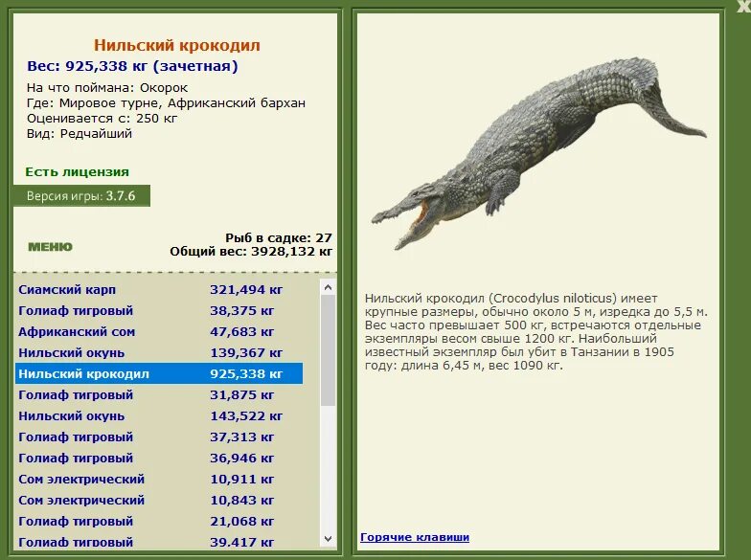Image resolution: width=751 pixels, height=560 pixels.
Task: Select Голиаф тигровый 37,313 кг row
Action: click(159, 437)
